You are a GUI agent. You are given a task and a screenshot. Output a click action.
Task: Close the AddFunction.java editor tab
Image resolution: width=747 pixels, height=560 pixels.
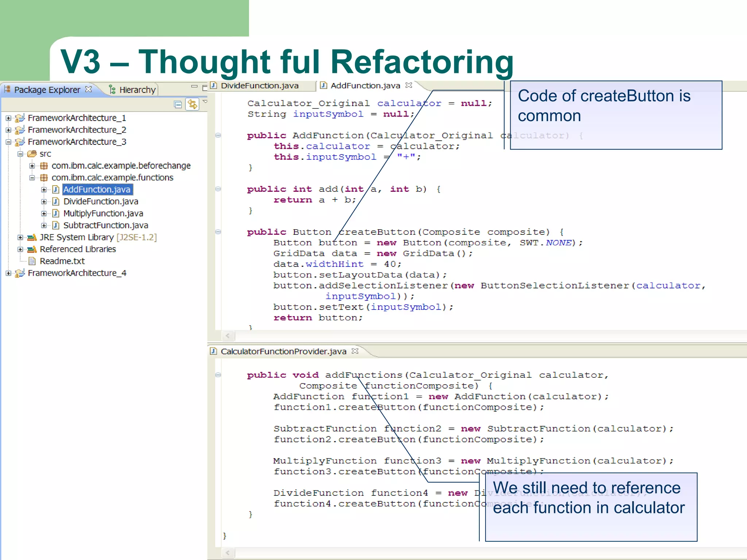[409, 85]
